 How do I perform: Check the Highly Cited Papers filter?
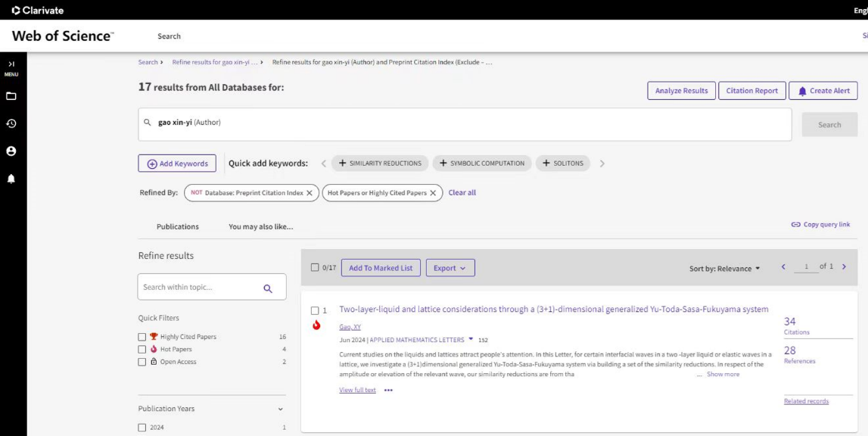(142, 337)
